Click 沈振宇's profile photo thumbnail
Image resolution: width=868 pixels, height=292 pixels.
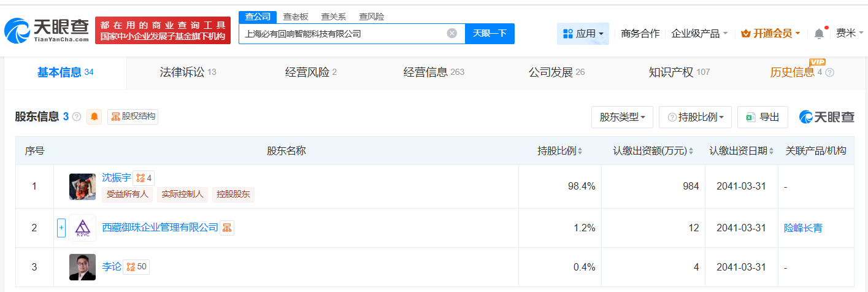point(83,186)
